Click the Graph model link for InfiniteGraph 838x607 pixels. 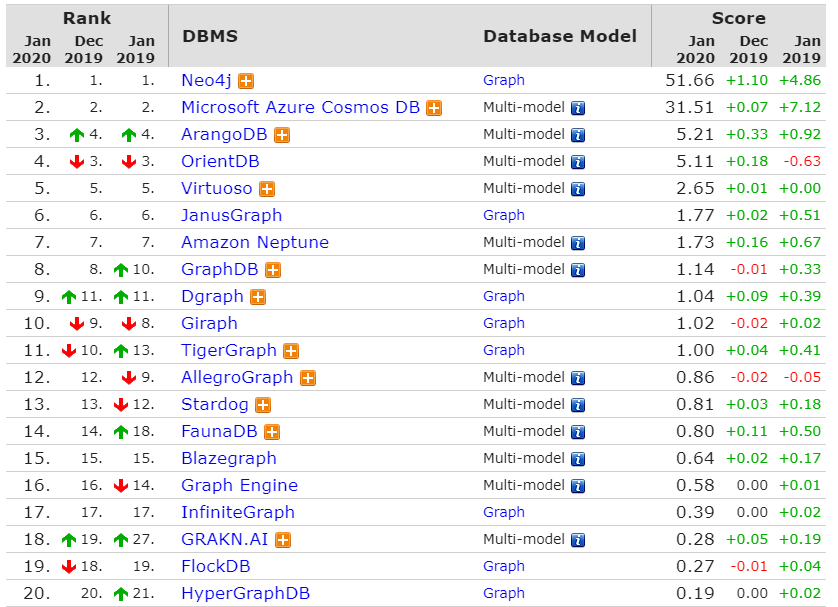[x=504, y=512]
